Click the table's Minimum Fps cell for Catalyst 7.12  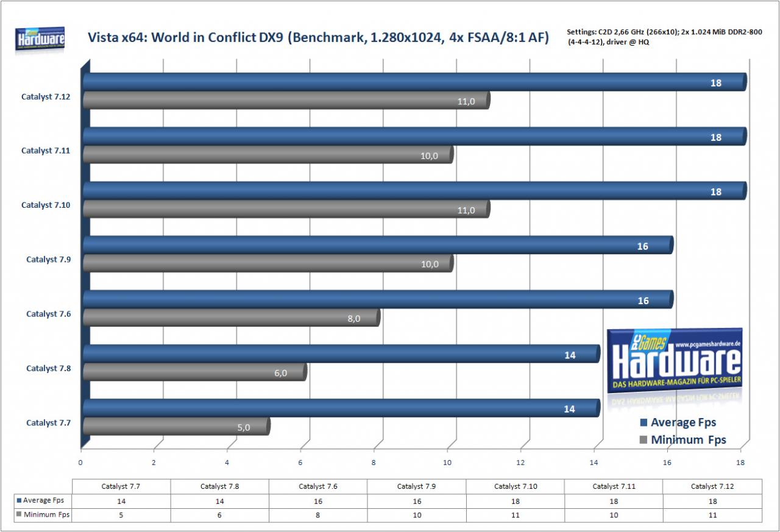click(x=712, y=516)
